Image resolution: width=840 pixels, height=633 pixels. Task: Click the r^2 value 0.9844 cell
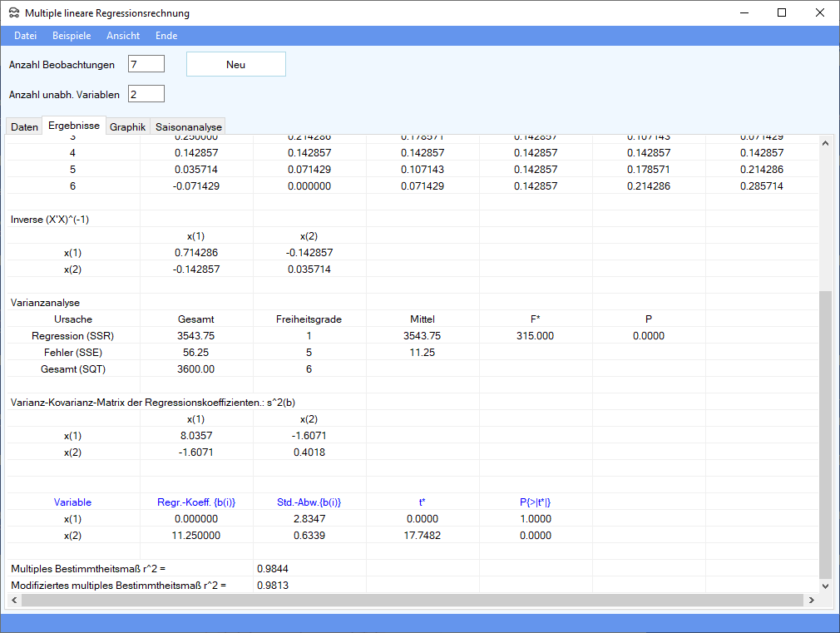click(273, 569)
